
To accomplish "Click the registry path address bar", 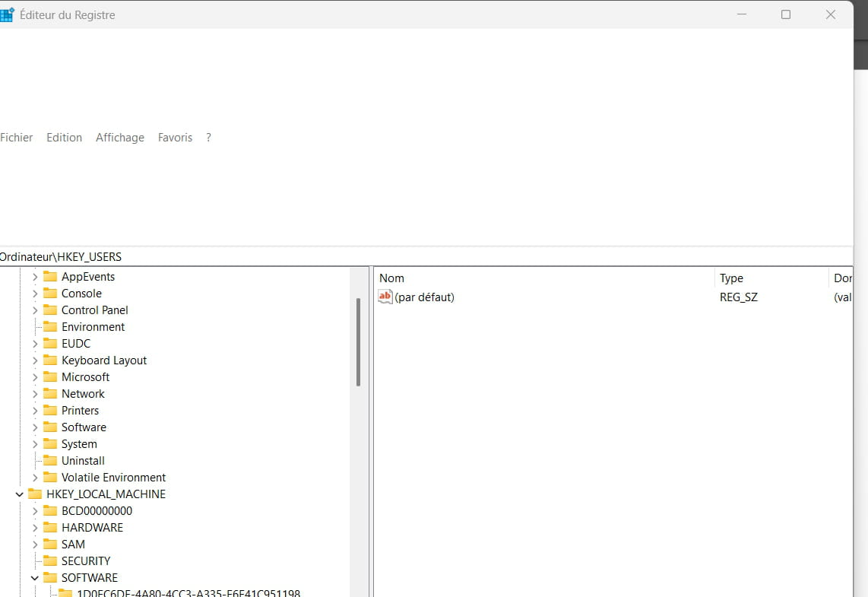I will pyautogui.click(x=426, y=257).
